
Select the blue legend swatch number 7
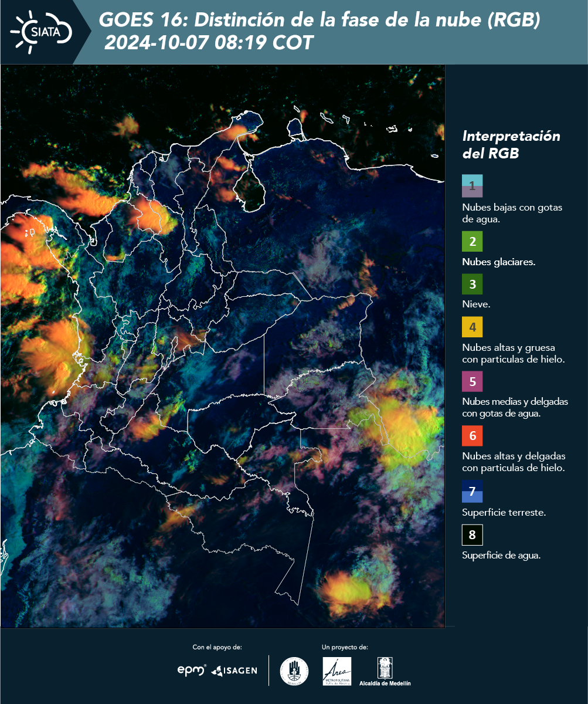coord(472,491)
